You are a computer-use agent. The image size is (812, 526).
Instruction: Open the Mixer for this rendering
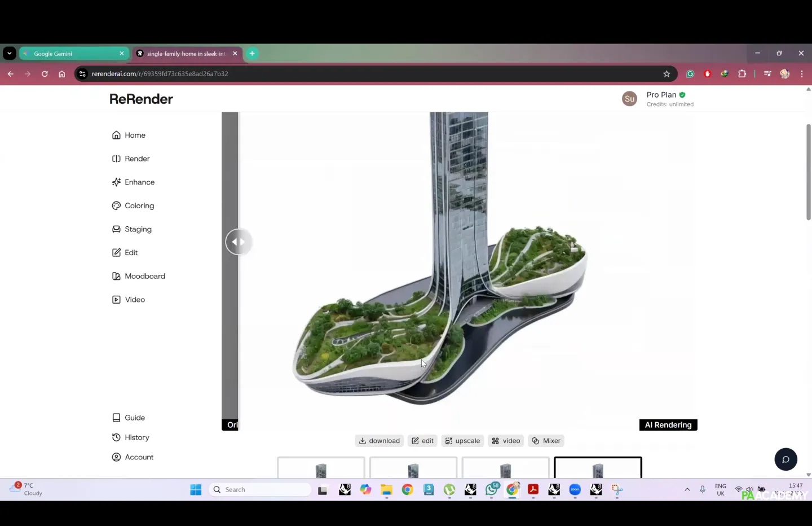tap(546, 441)
